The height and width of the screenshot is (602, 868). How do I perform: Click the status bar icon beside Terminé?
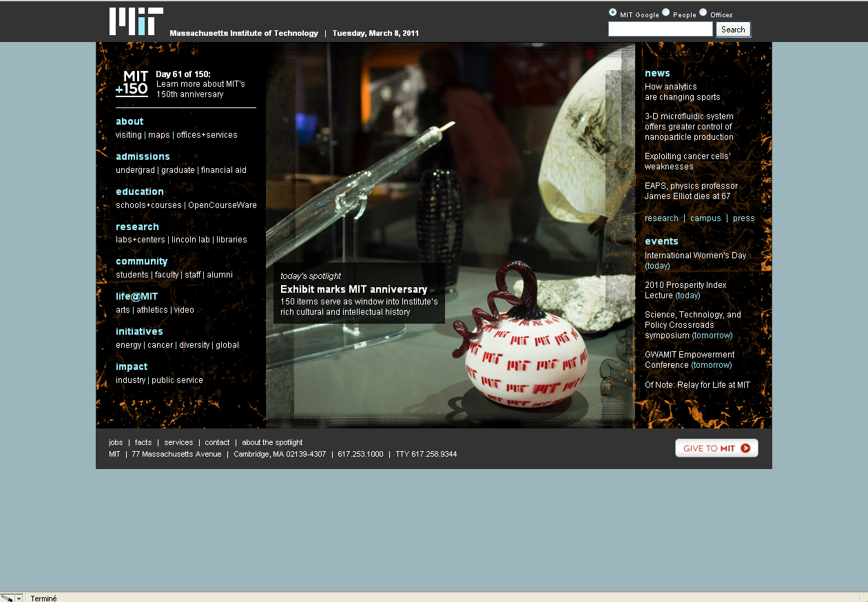tap(7, 598)
